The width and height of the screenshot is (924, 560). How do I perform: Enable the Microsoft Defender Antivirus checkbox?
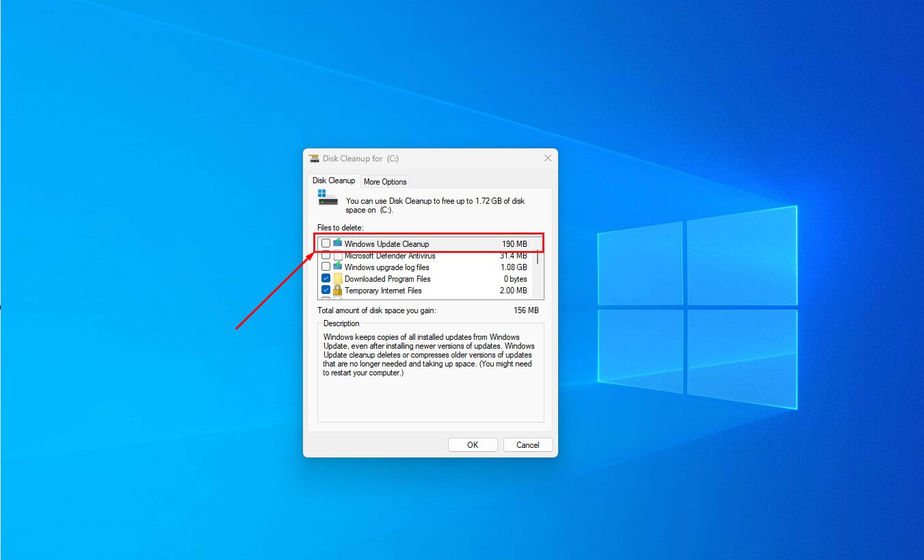326,255
